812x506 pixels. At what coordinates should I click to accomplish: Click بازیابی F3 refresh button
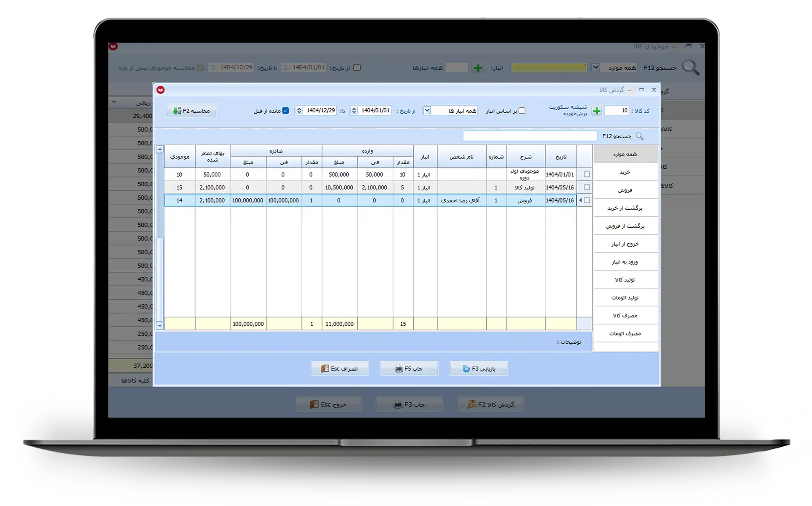click(479, 368)
